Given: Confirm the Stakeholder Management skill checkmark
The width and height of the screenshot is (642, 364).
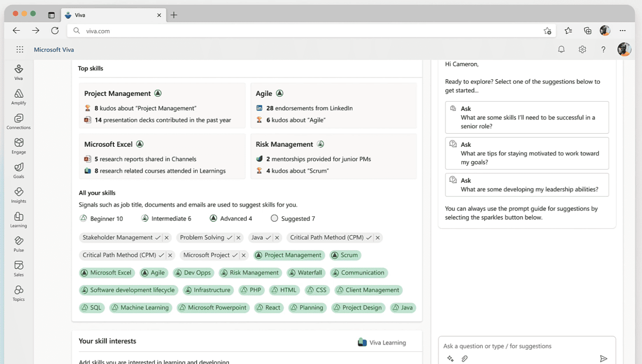Looking at the screenshot, I should [158, 238].
